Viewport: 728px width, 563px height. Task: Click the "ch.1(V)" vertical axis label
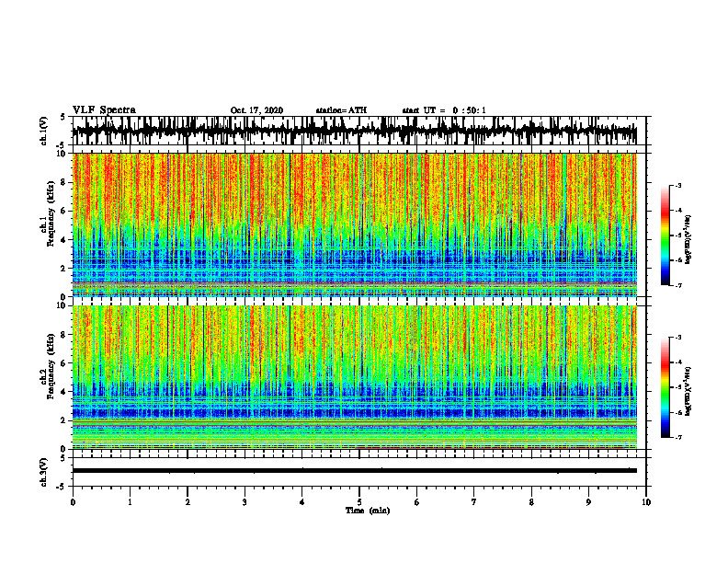44,131
